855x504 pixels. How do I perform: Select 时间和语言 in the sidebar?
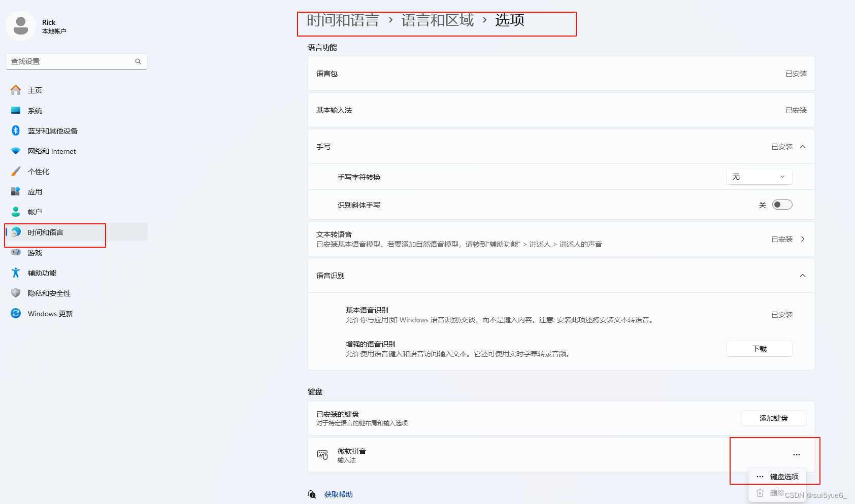77,232
